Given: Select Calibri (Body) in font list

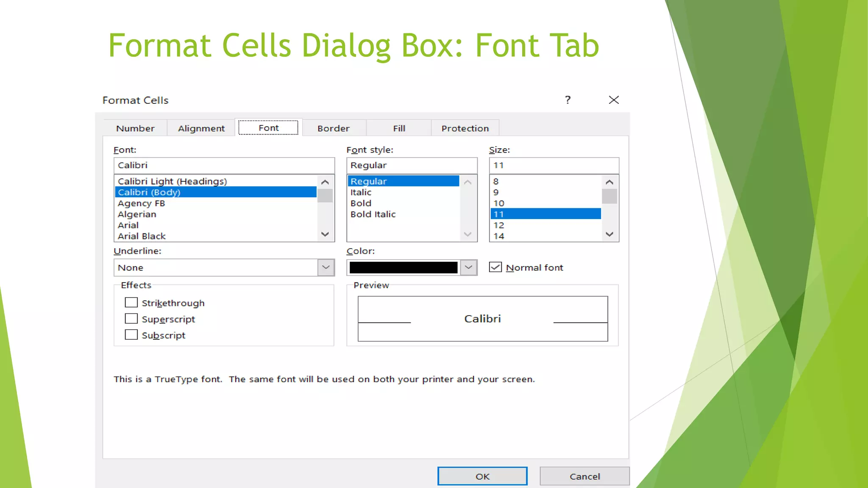Looking at the screenshot, I should [x=216, y=192].
